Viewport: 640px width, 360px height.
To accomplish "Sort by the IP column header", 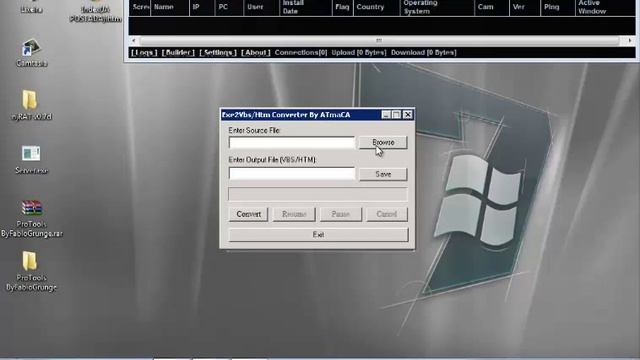I will tap(202, 7).
